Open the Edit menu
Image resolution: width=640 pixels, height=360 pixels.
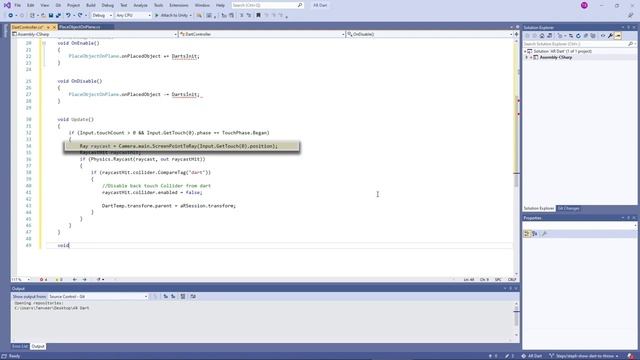point(31,5)
